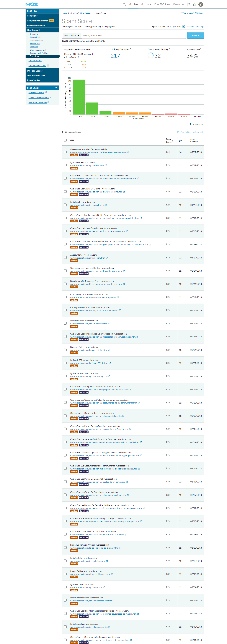Open user profile avatar Y
The width and height of the screenshot is (227, 644).
(x=201, y=4)
